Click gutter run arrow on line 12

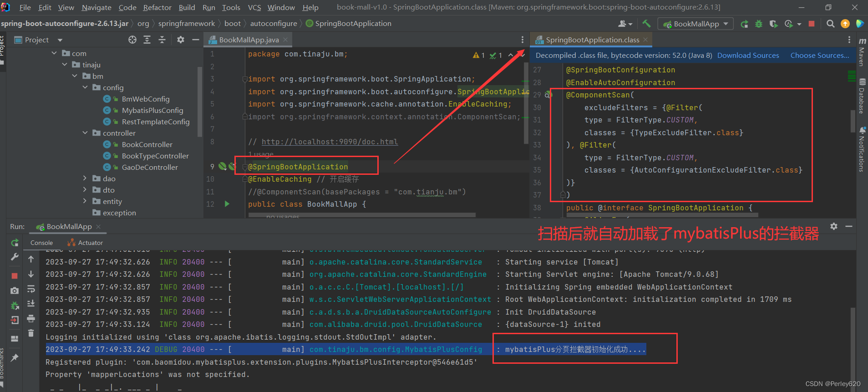[227, 204]
